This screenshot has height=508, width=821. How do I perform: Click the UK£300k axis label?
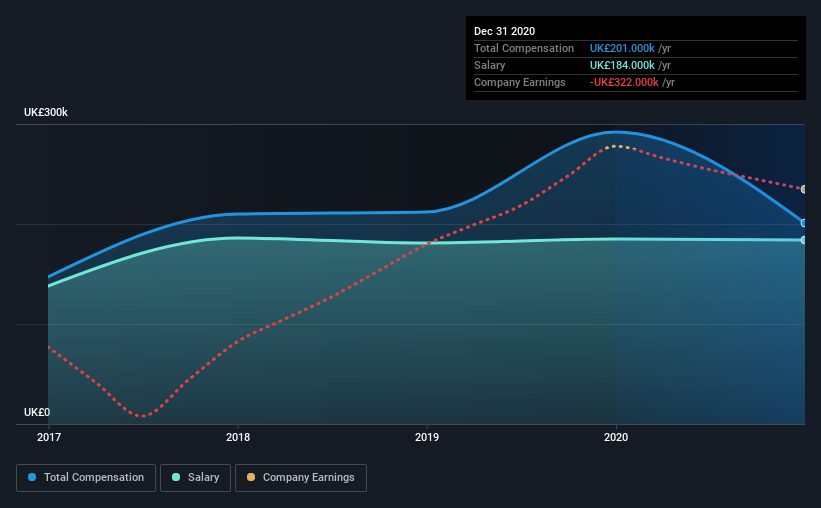[46, 112]
